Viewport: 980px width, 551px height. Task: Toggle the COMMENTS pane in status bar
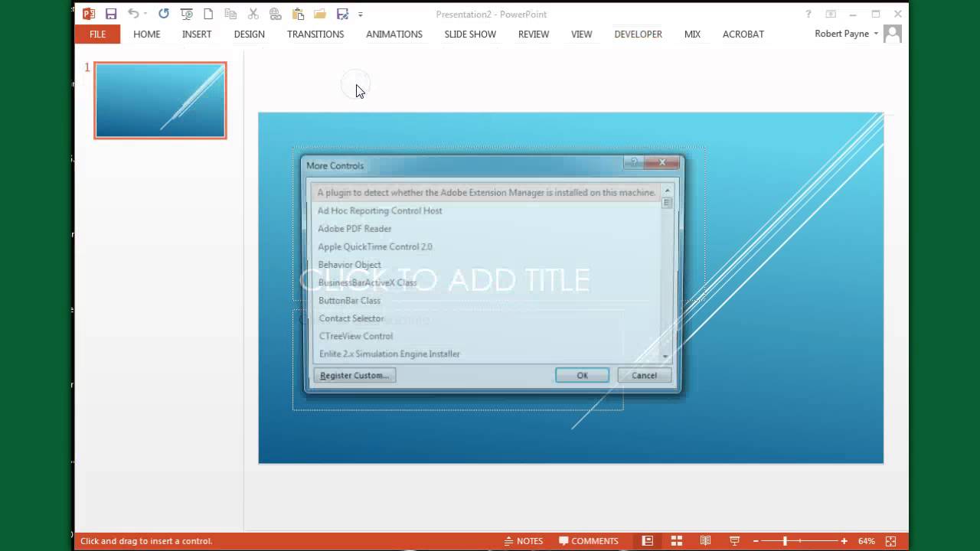(x=588, y=541)
